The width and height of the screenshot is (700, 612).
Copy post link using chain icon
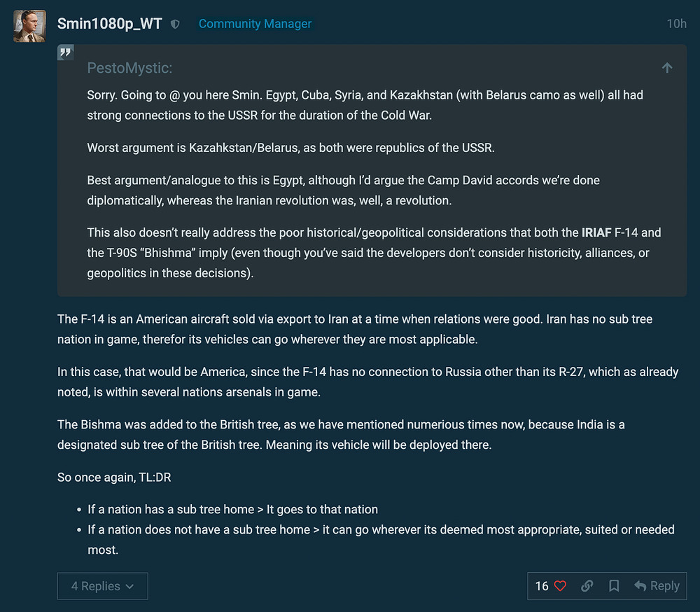pyautogui.click(x=587, y=586)
